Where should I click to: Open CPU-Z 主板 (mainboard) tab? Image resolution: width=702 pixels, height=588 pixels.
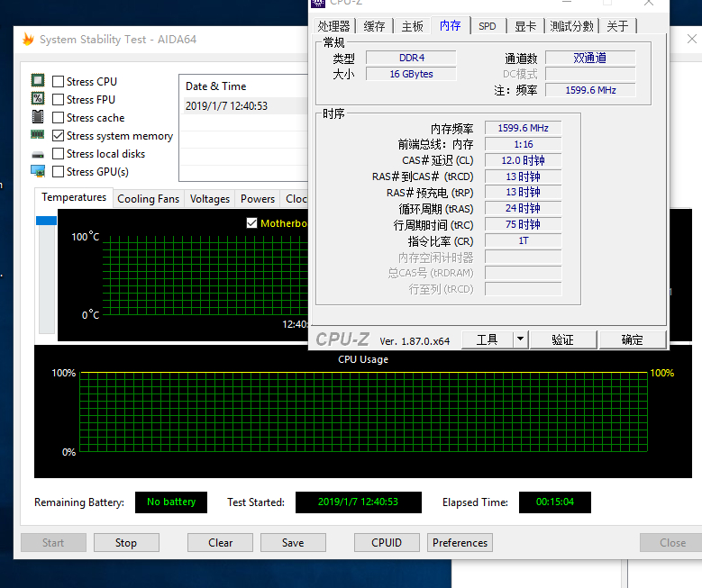(413, 26)
